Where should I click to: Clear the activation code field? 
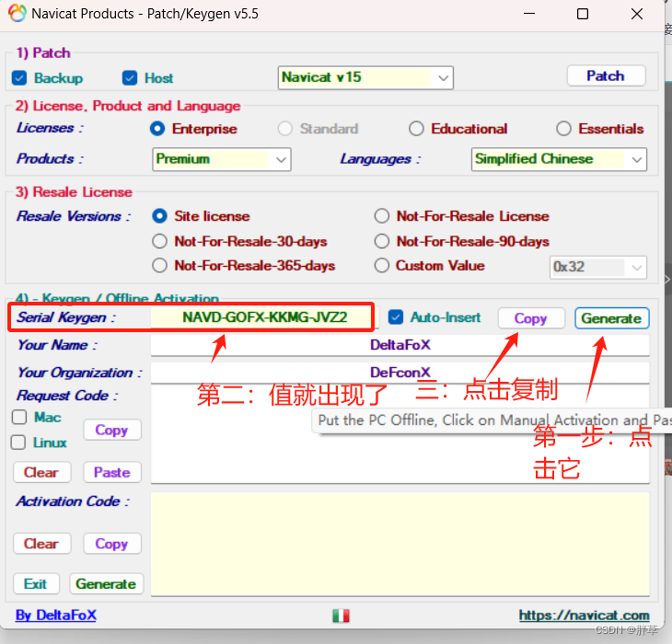(41, 544)
